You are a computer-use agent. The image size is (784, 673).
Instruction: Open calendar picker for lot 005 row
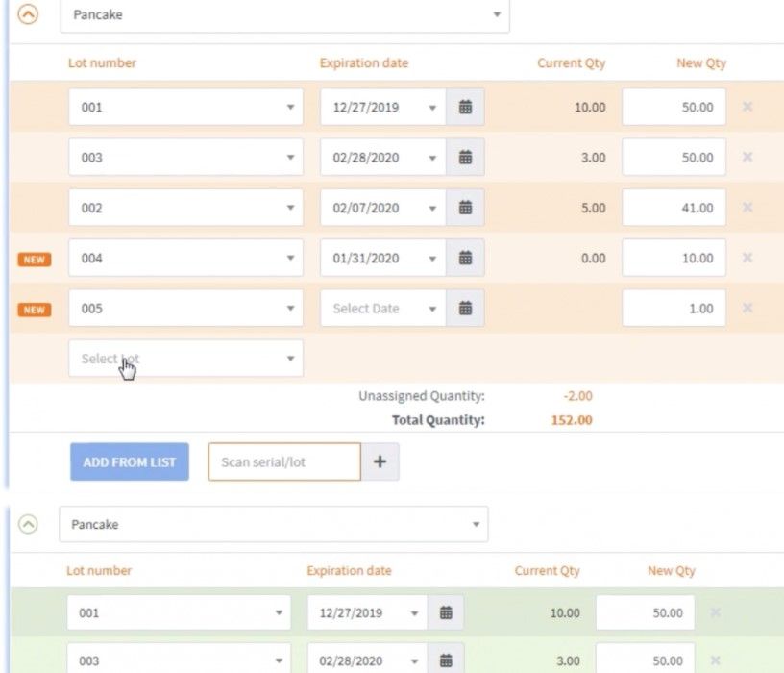click(465, 308)
